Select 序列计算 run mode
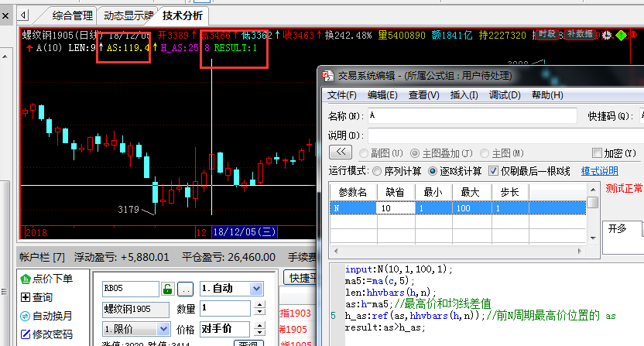The image size is (644, 346). pyautogui.click(x=377, y=171)
